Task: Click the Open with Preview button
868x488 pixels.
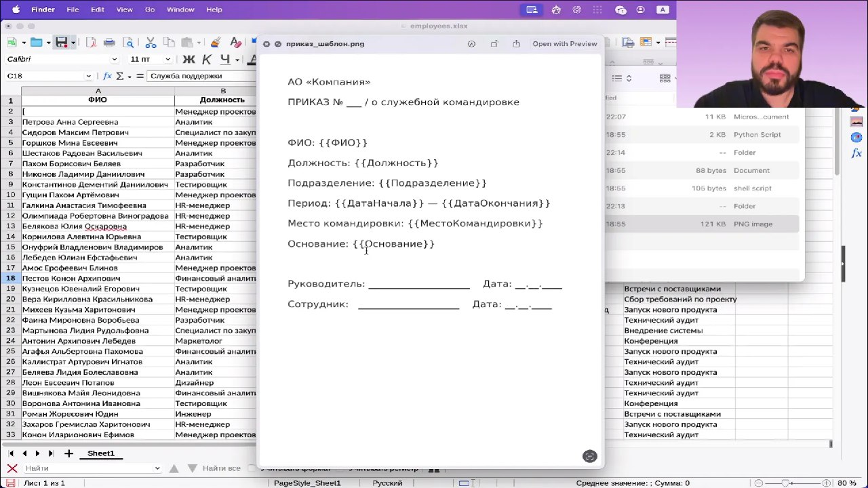Action: pyautogui.click(x=565, y=43)
